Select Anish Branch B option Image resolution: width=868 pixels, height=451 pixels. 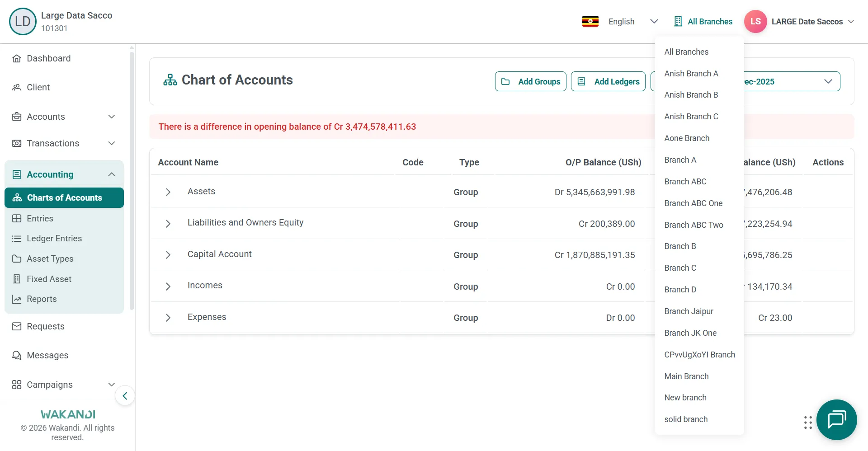(699, 95)
